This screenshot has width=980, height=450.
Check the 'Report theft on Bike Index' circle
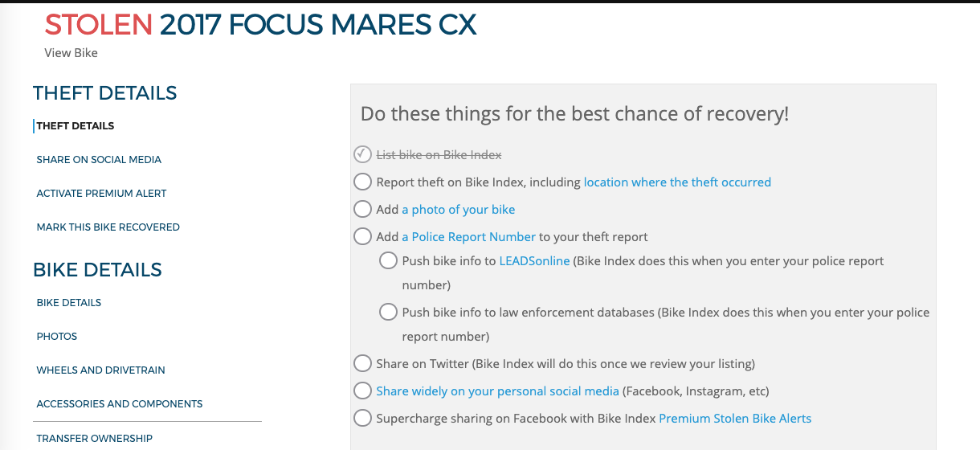point(362,182)
